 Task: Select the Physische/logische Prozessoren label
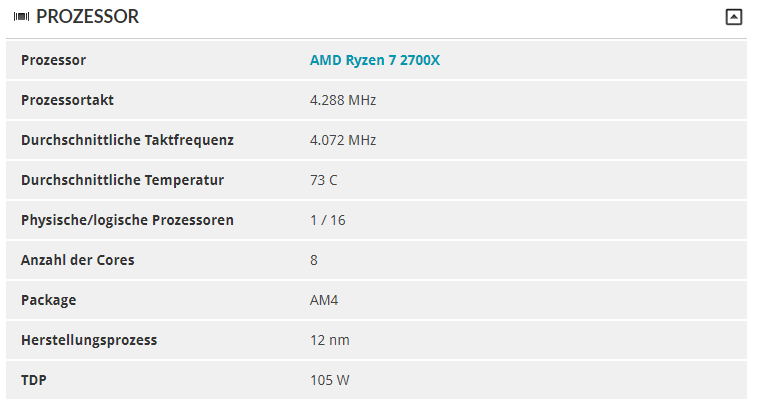(x=127, y=220)
